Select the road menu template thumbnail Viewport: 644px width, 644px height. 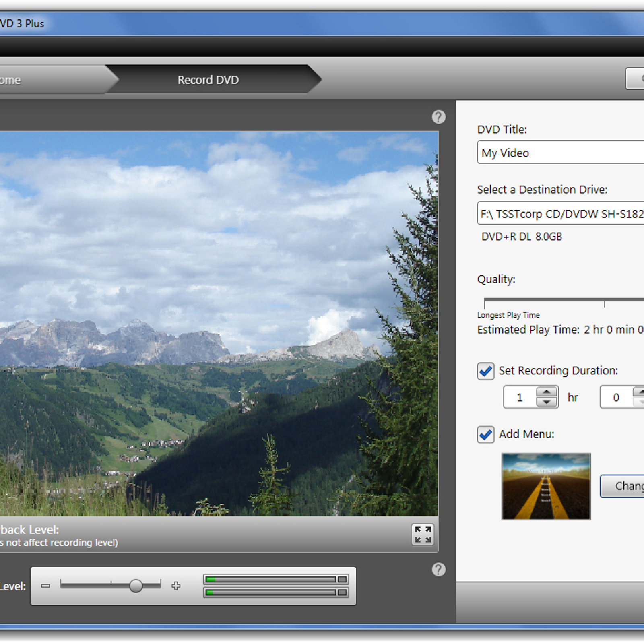tap(546, 486)
